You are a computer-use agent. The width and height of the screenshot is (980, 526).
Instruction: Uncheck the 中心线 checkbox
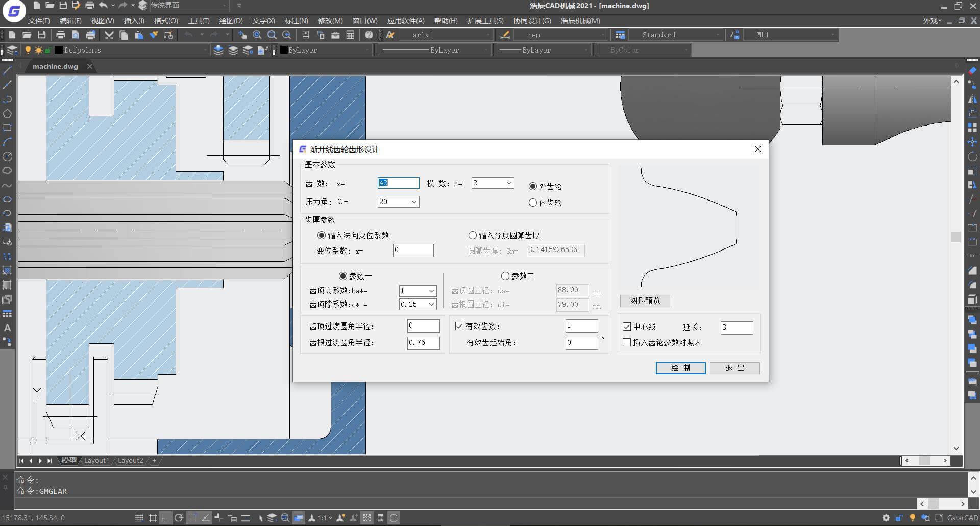(x=627, y=327)
